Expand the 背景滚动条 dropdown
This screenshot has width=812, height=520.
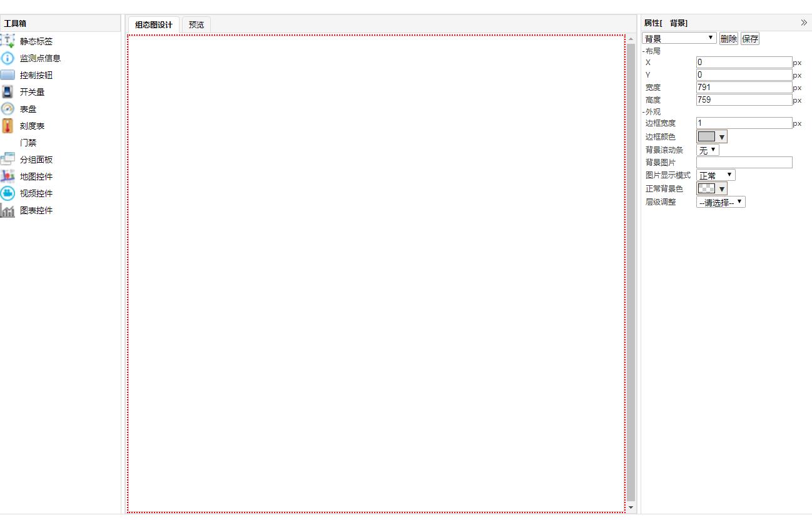click(x=708, y=150)
